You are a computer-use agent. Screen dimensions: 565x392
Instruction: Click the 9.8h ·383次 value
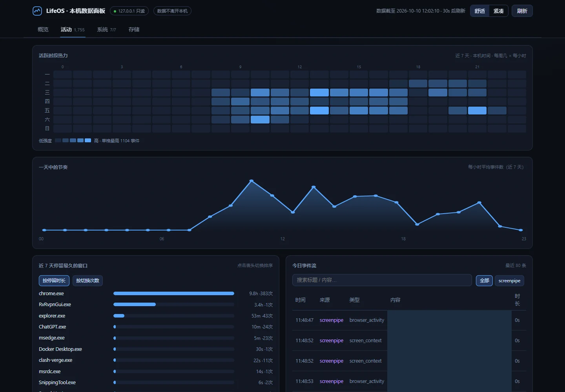click(261, 294)
